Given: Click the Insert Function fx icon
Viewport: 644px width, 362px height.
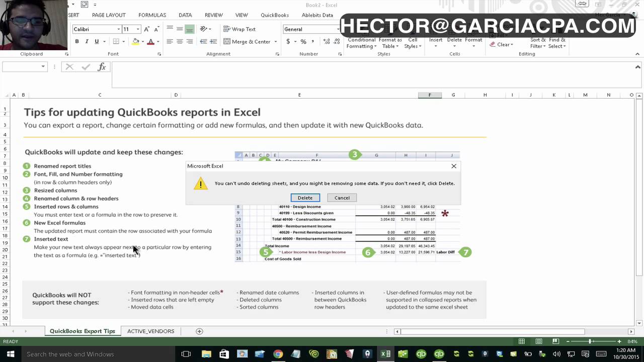Looking at the screenshot, I should click(102, 67).
